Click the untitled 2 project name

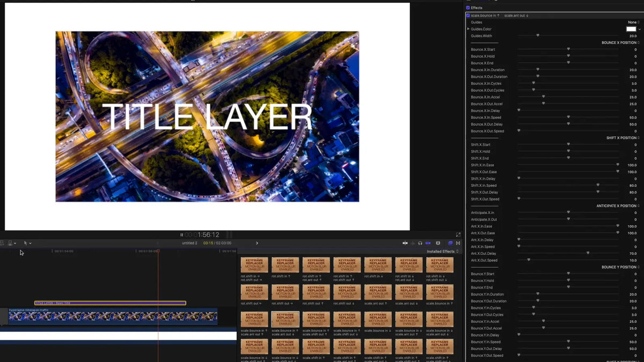[x=189, y=243]
